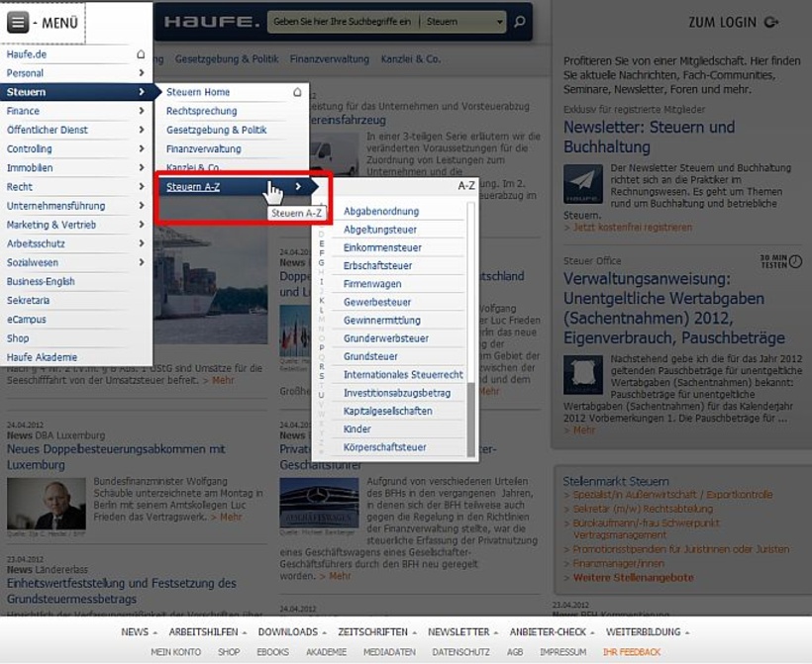812x664 pixels.
Task: Click the home icon beside Steuern Home
Action: tap(297, 92)
